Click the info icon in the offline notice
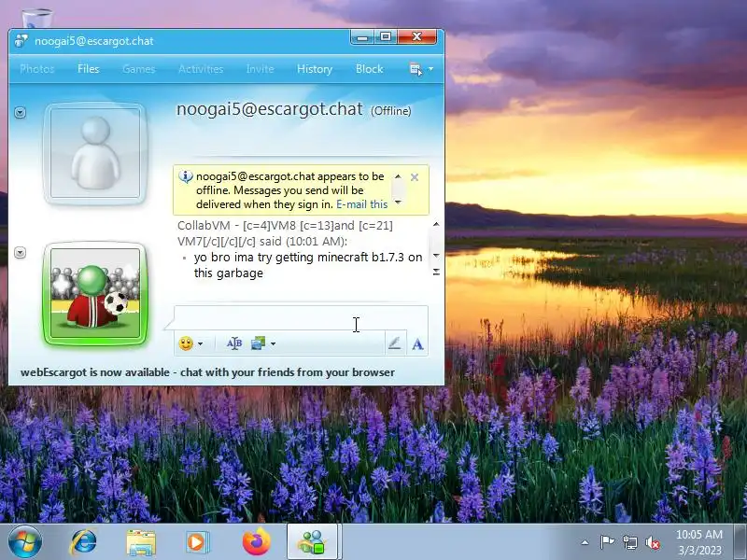This screenshot has height=560, width=747. (x=185, y=177)
